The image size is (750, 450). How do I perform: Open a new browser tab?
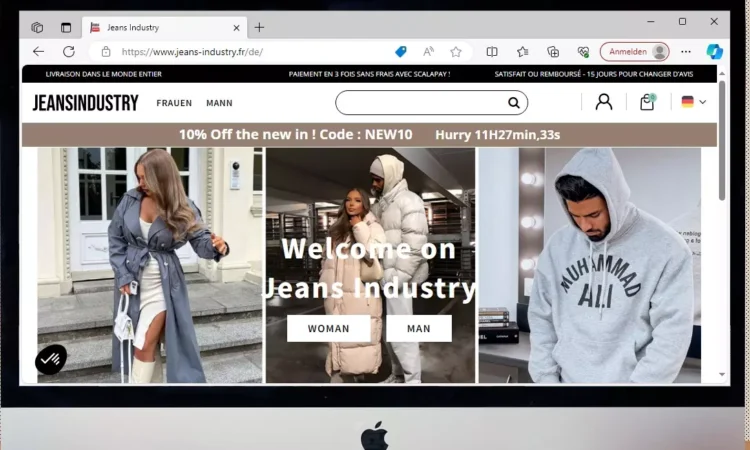click(259, 28)
